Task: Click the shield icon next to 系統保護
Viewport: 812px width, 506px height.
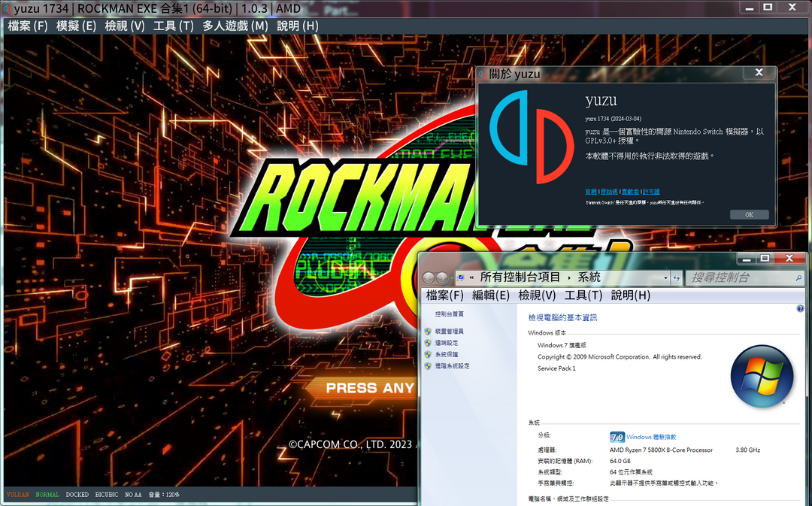Action: pos(428,354)
